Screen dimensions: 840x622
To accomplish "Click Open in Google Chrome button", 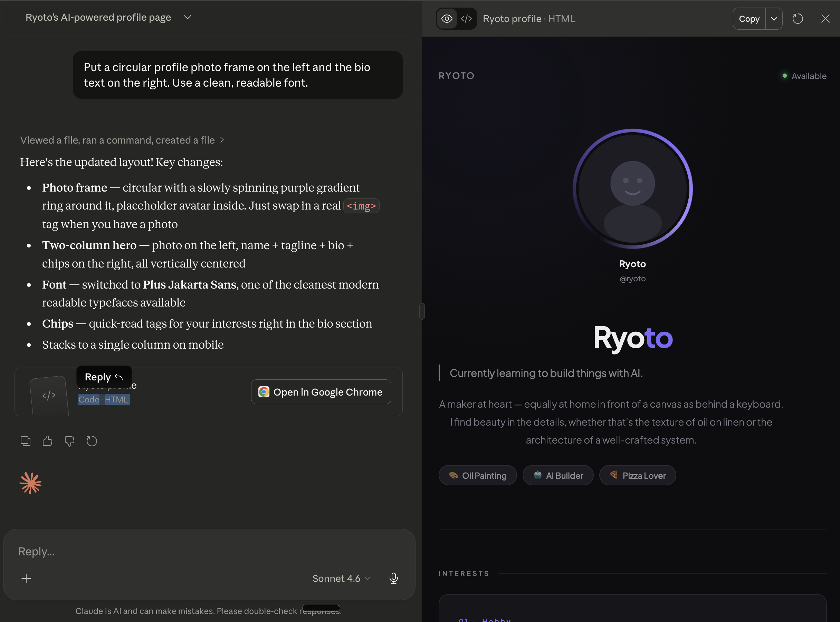I will tap(321, 392).
